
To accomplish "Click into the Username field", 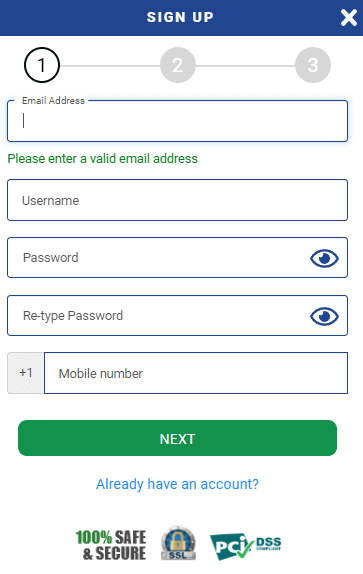I will click(177, 200).
